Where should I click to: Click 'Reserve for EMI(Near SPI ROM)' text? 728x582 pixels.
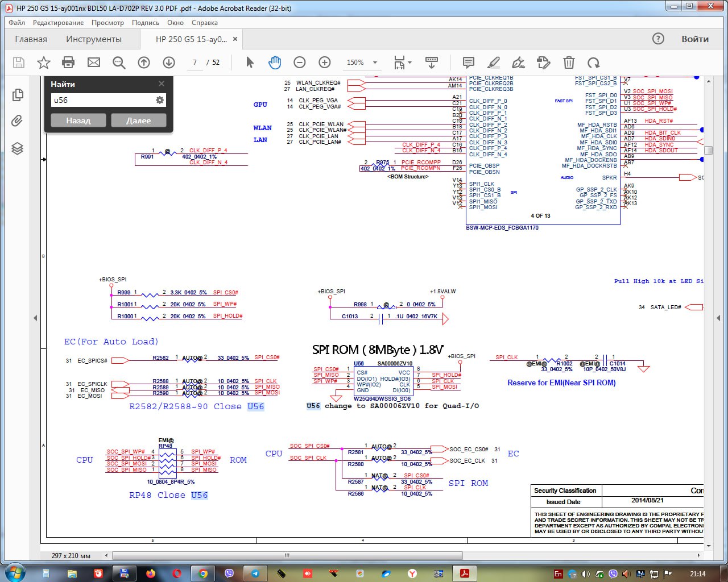pos(561,383)
